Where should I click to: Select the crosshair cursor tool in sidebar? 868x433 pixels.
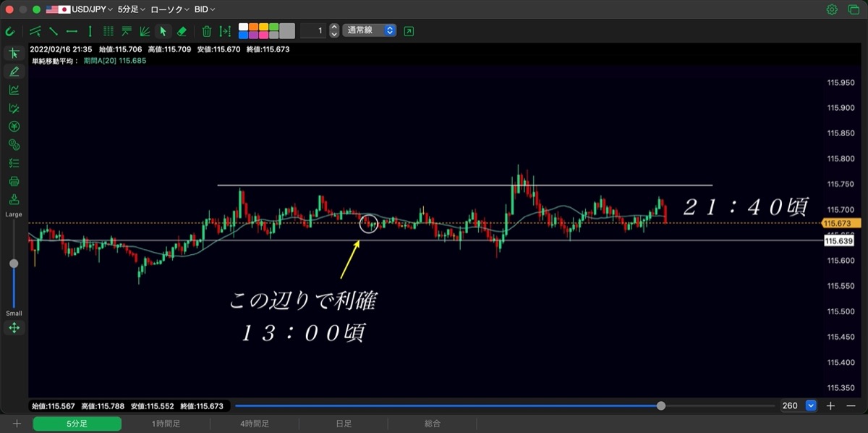[x=14, y=53]
